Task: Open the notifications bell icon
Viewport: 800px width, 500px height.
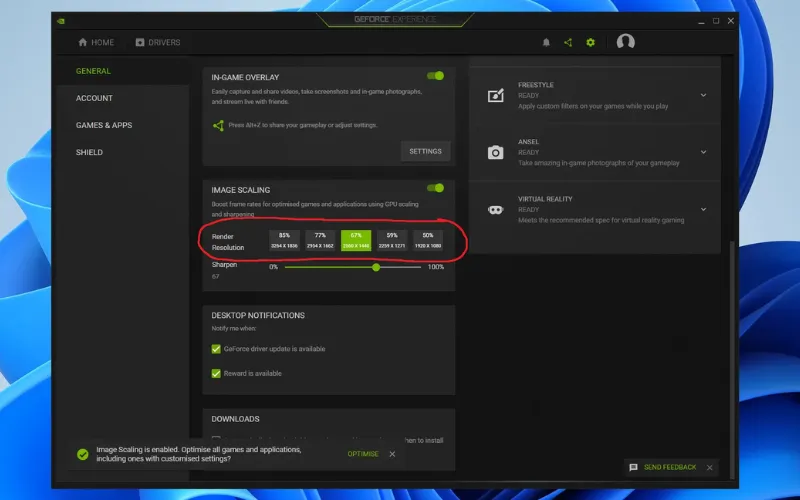Action: click(546, 42)
